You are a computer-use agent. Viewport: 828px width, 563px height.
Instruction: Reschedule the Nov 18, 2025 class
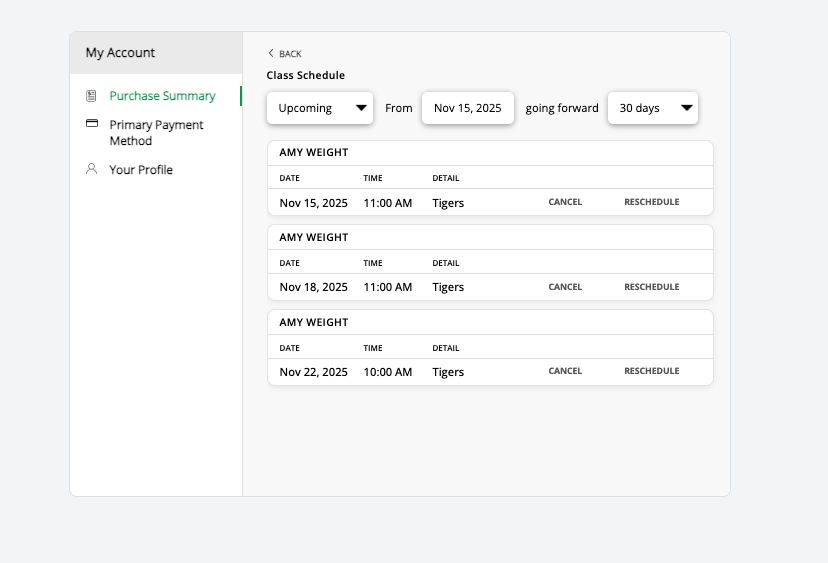point(652,287)
